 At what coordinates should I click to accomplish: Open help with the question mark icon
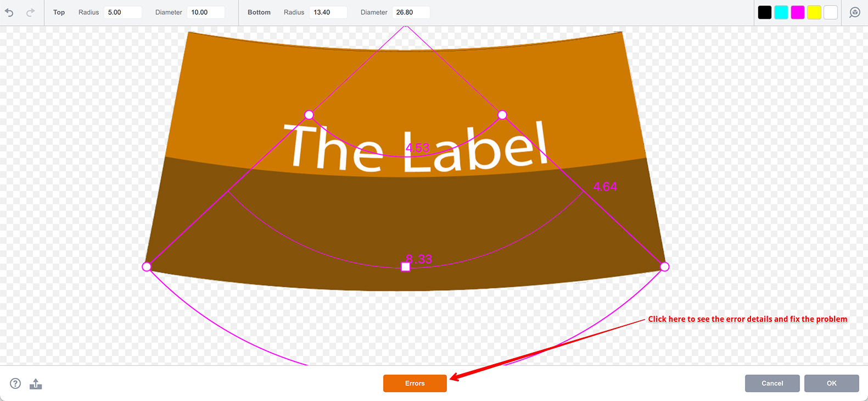15,383
